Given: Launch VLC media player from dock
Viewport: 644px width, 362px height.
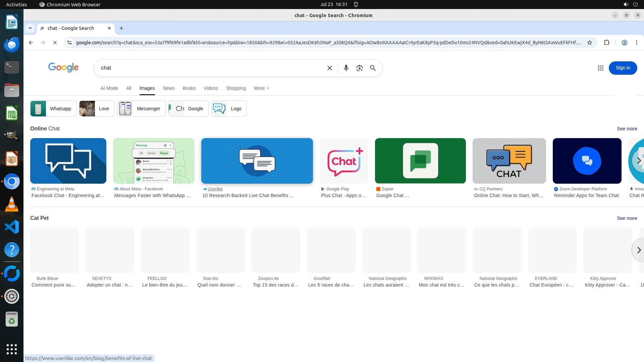Looking at the screenshot, I should 12,204.
